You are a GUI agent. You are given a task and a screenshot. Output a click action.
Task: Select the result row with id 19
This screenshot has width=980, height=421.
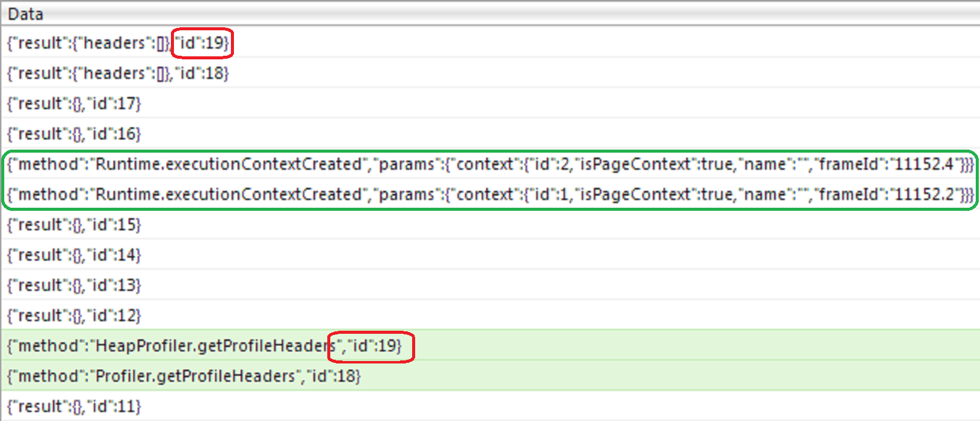(490, 42)
